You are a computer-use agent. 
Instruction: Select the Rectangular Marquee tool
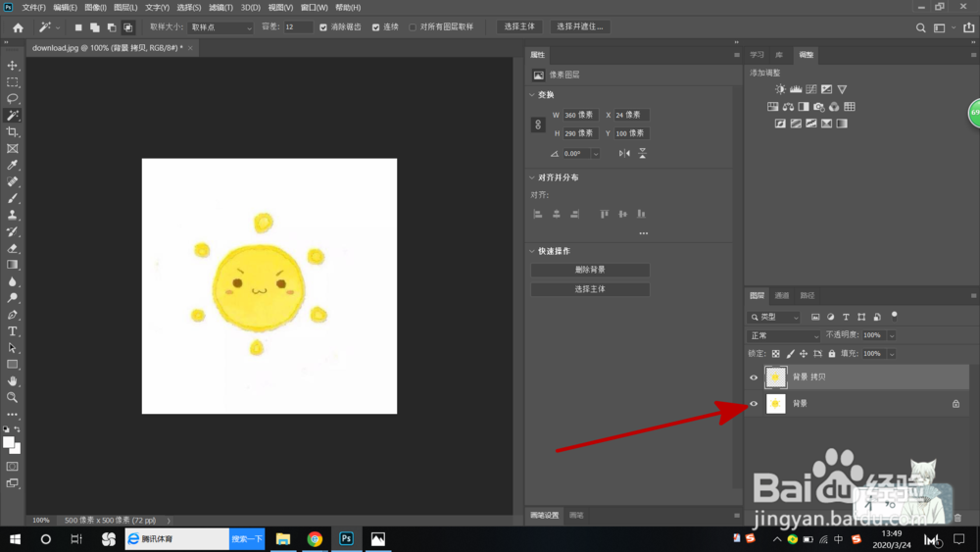point(12,82)
